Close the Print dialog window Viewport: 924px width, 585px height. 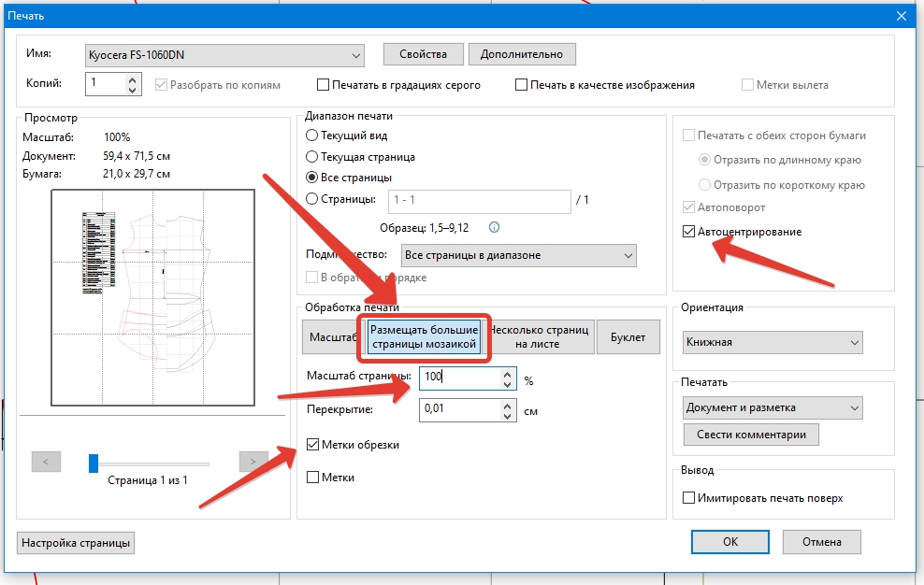coord(902,16)
